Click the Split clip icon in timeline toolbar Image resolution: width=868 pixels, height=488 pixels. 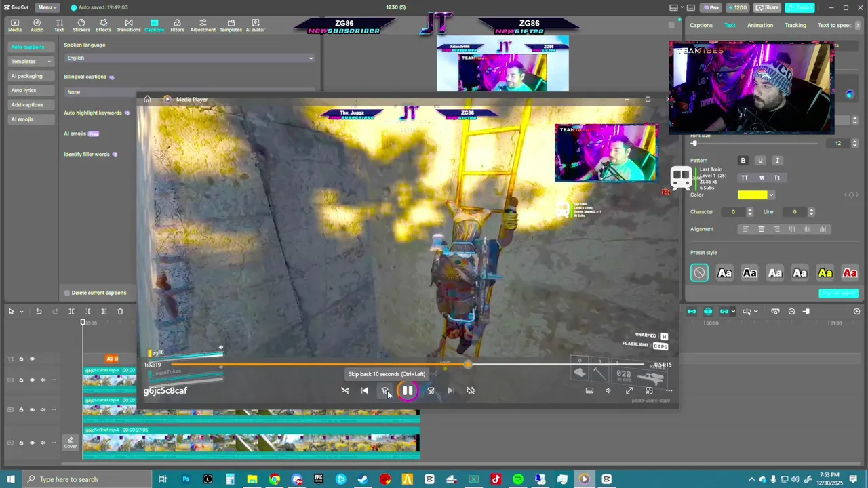click(71, 312)
